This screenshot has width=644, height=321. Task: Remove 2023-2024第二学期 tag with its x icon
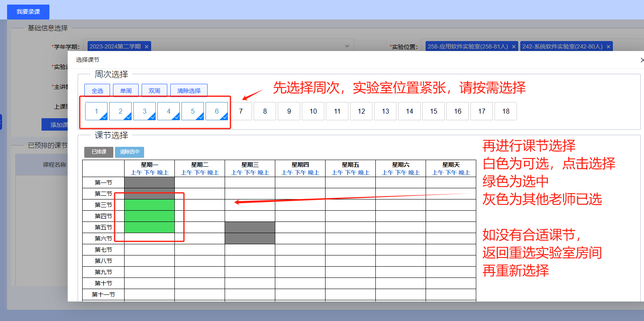coord(147,46)
